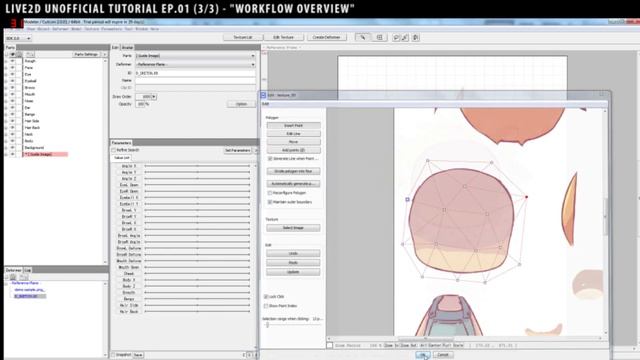Click the Edit Texture button
640x360 pixels.
pyautogui.click(x=283, y=37)
